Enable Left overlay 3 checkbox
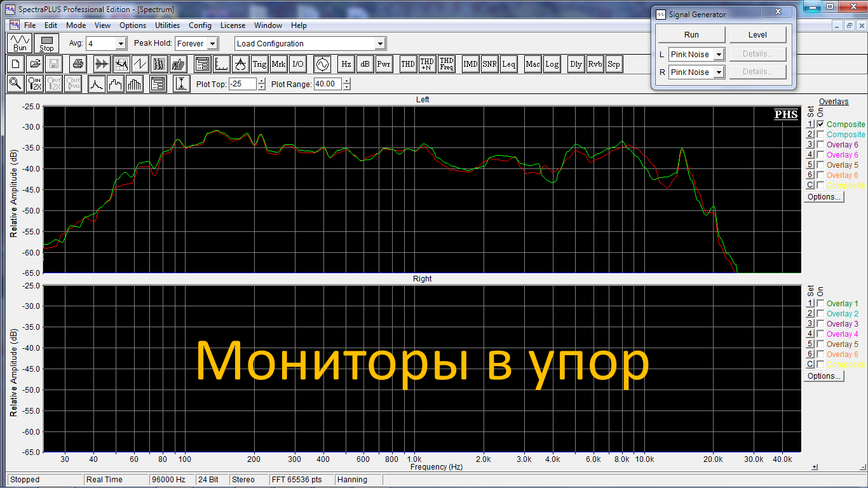 point(820,145)
